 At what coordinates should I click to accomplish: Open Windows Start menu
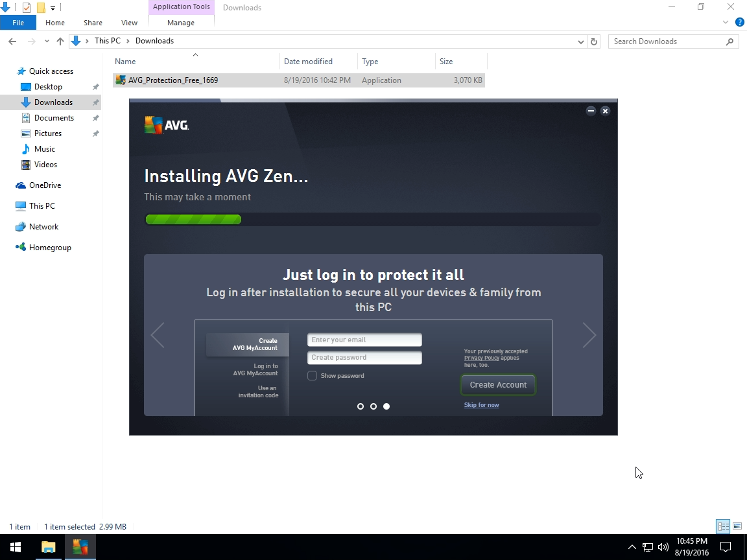point(16,547)
